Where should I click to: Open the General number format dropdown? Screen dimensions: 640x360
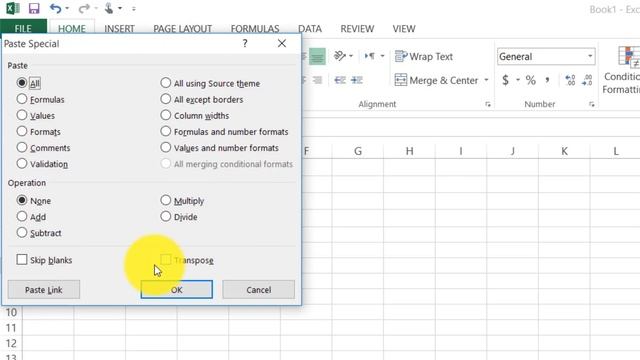(x=590, y=56)
